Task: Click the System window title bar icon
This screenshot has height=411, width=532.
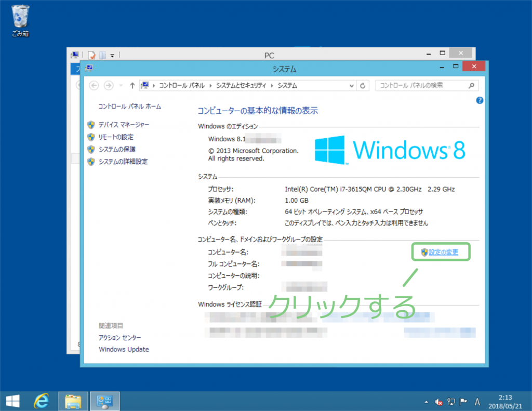Action: (89, 68)
